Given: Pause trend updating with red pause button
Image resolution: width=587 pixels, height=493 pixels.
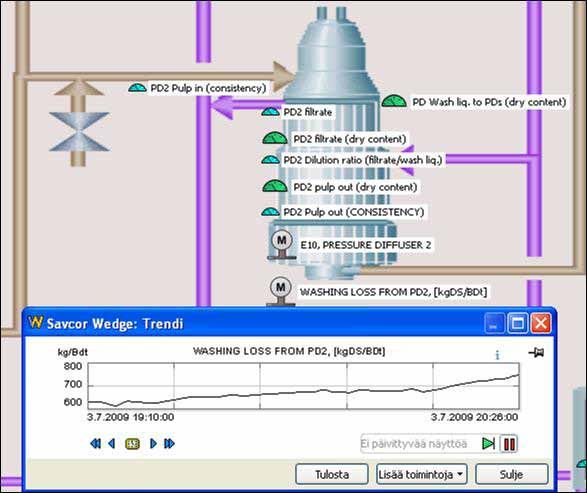Looking at the screenshot, I should (509, 444).
